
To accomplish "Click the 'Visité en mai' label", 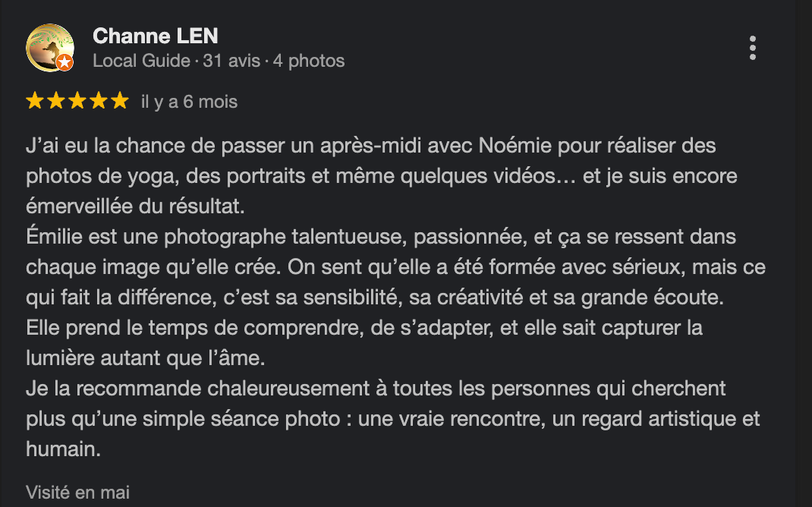I will 77,492.
